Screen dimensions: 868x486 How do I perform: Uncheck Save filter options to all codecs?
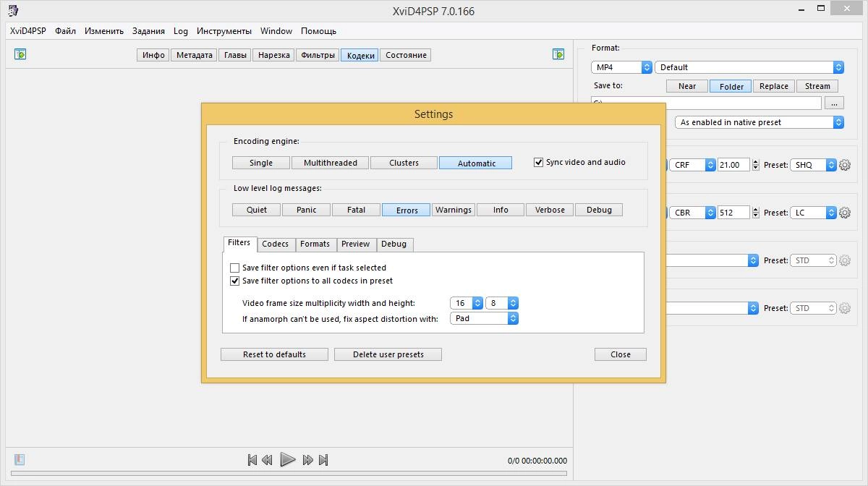(234, 281)
